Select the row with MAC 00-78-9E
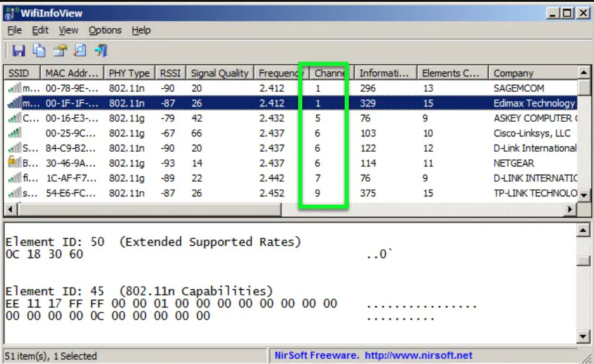Screen dimensions: 594x364 [291, 88]
